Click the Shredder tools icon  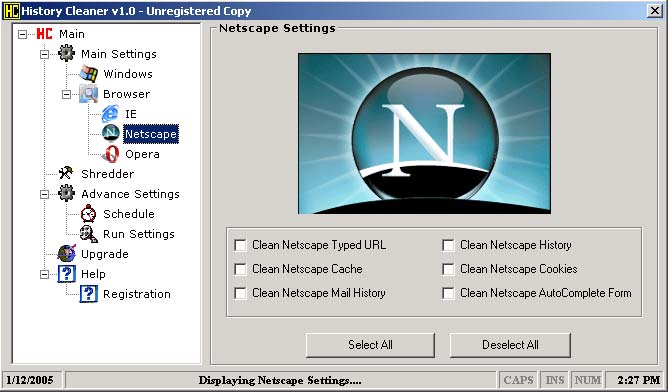66,173
